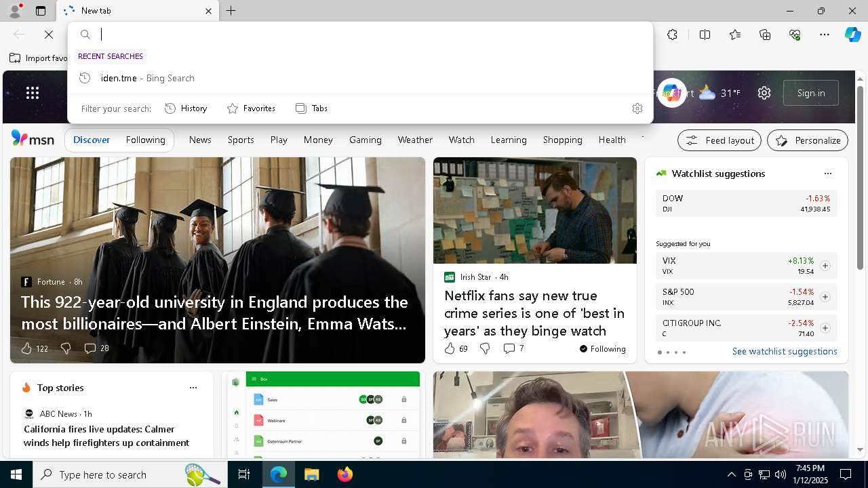The width and height of the screenshot is (868, 488).
Task: Dislike the Netflix true crime article
Action: point(485,348)
